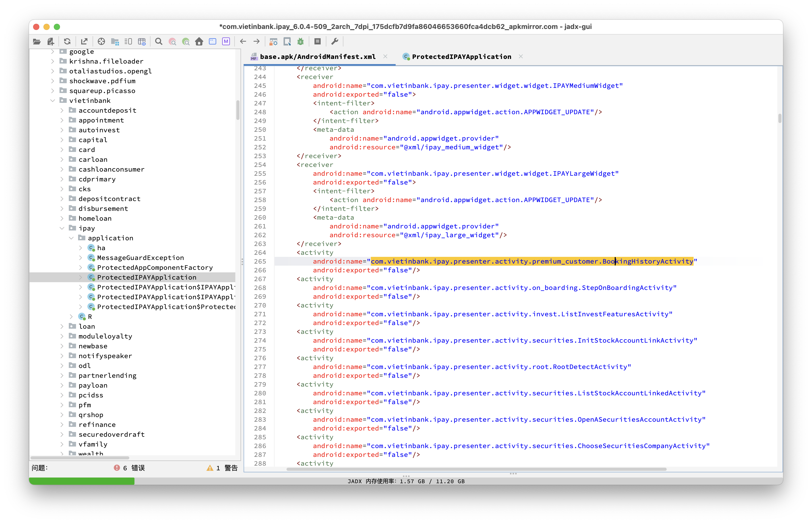Select ProtectedAppComponentFactory class
This screenshot has height=523, width=812.
(155, 268)
